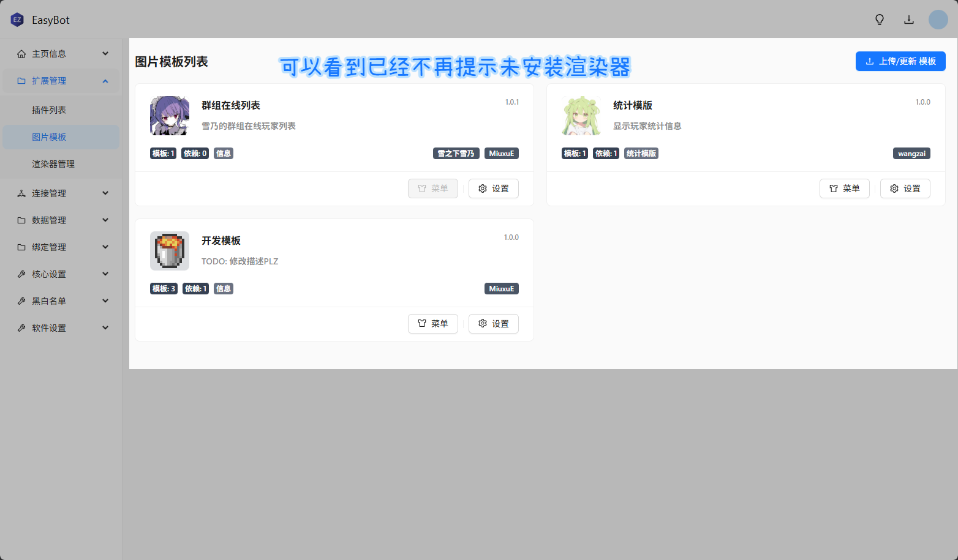Expand the 数据管理 sidebar section
This screenshot has width=958, height=560.
click(61, 220)
